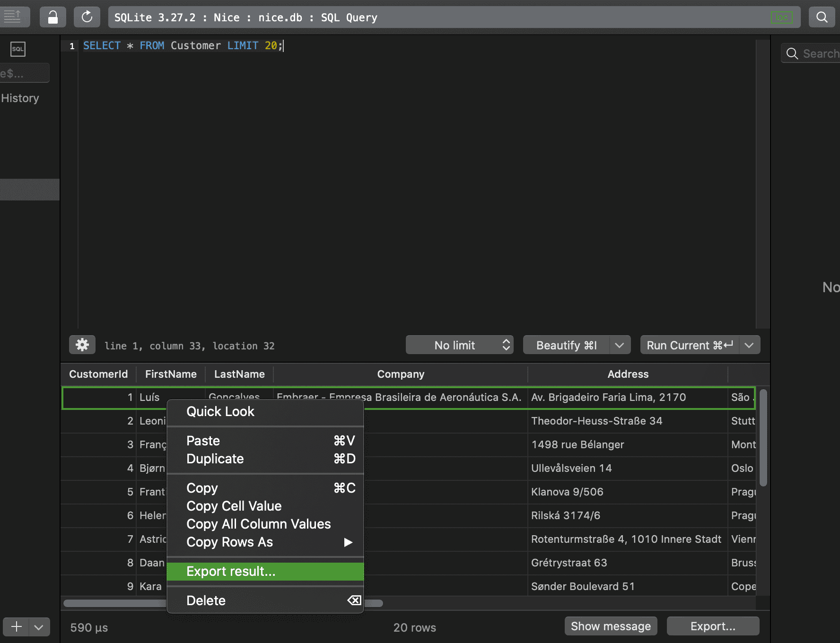Open the dropdown chevron beside the plus button

pyautogui.click(x=39, y=627)
